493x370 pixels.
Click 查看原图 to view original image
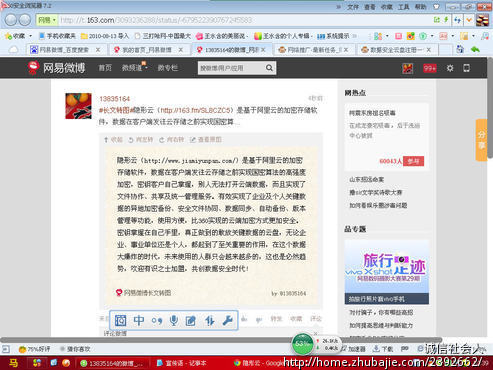pyautogui.click(x=206, y=140)
